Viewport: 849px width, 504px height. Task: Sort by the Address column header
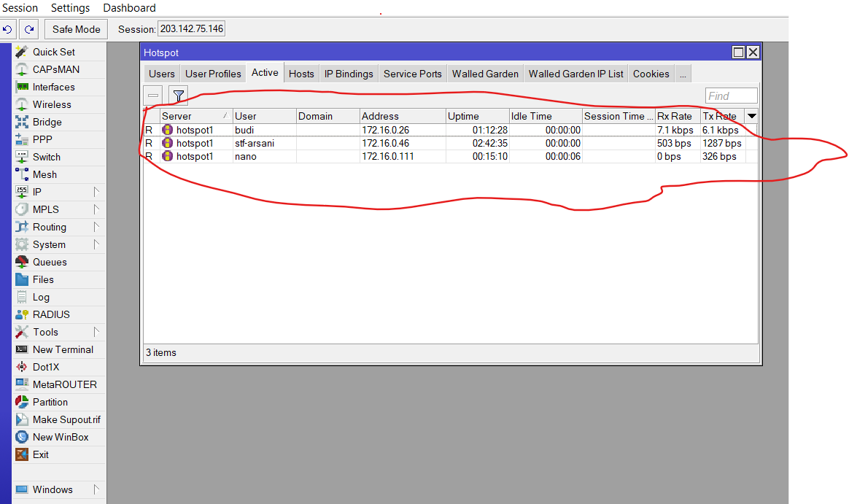click(x=403, y=116)
